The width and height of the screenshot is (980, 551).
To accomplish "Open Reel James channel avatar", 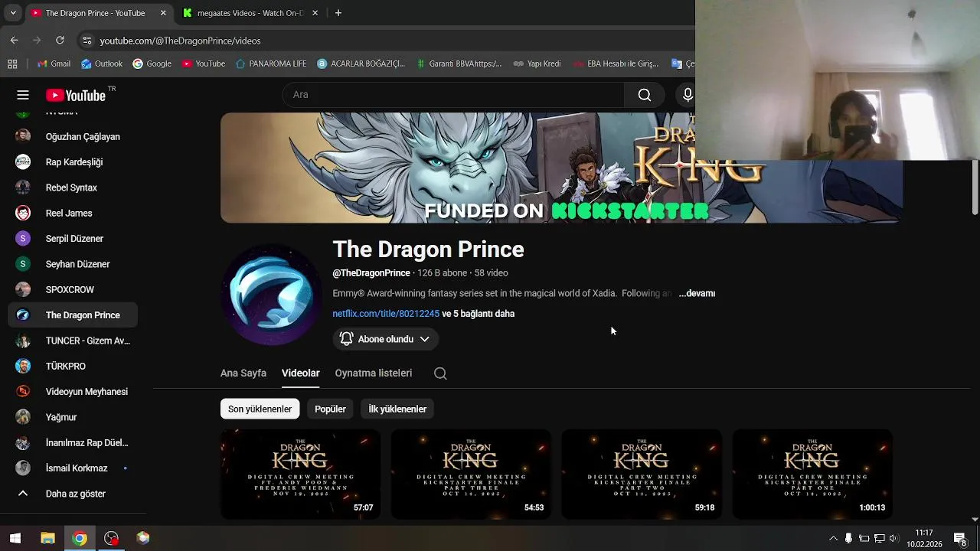I will pyautogui.click(x=23, y=213).
